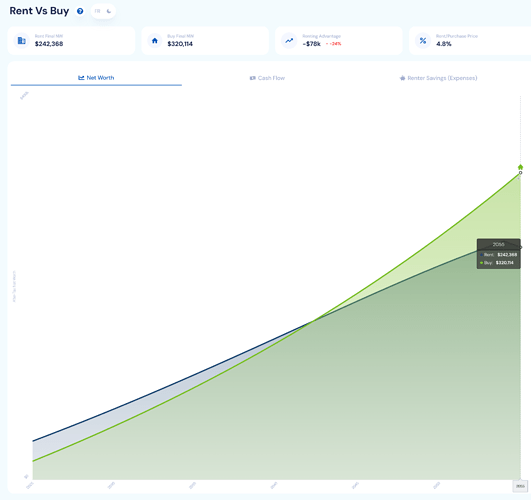
Task: Click the $242,368 Rent Final NW card
Action: coord(71,41)
